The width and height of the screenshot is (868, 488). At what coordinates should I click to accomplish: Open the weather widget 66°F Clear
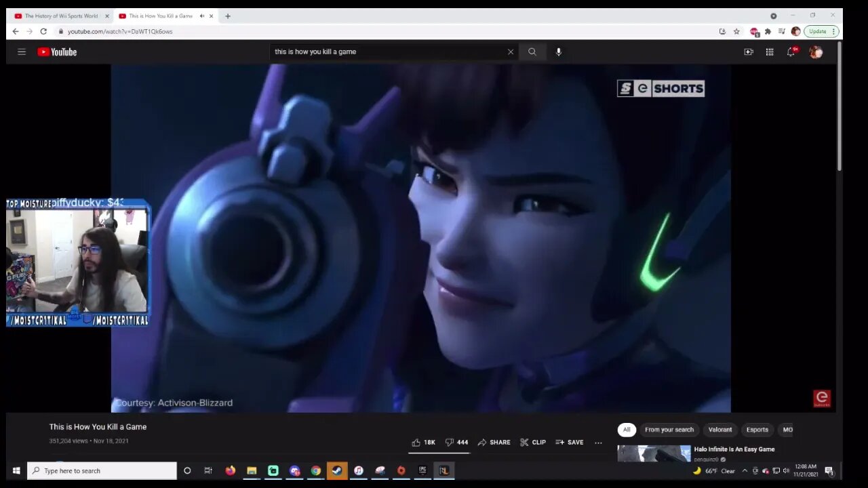point(714,470)
